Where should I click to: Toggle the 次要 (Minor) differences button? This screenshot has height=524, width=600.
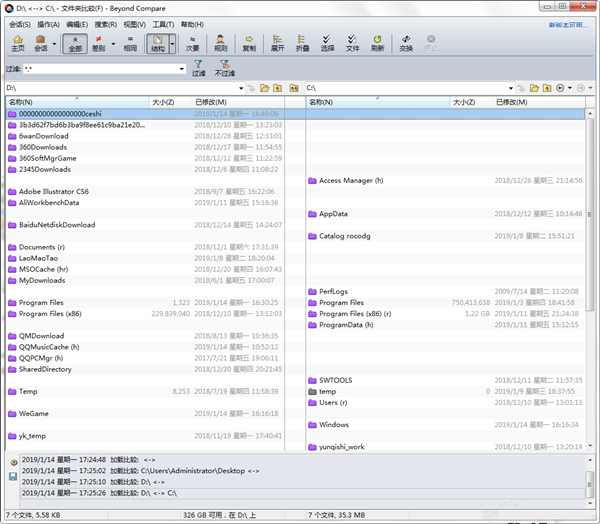coord(192,42)
